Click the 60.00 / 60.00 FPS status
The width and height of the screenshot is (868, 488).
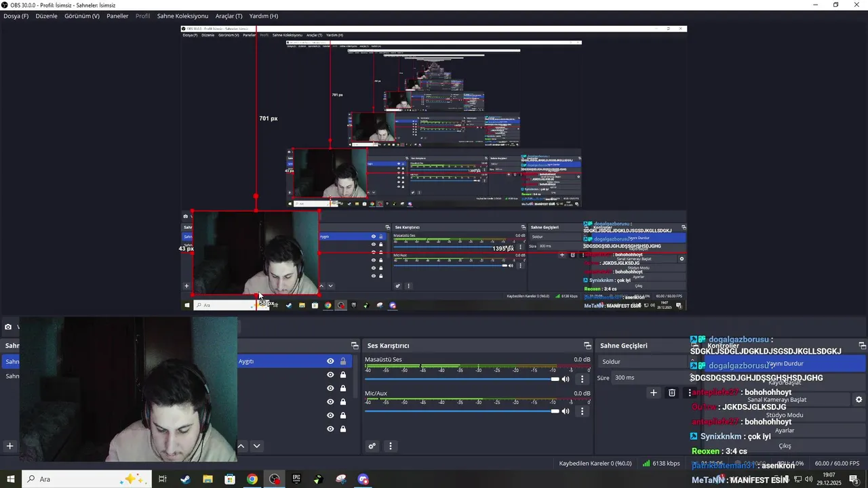pyautogui.click(x=836, y=464)
